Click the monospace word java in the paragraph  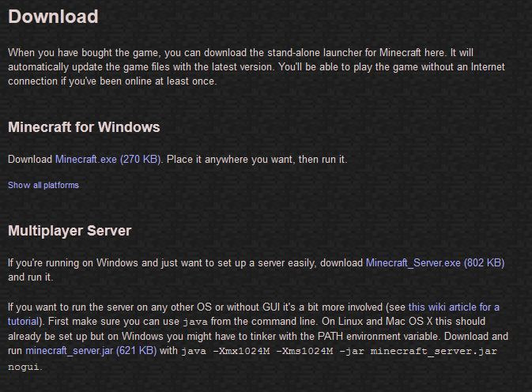tap(195, 322)
